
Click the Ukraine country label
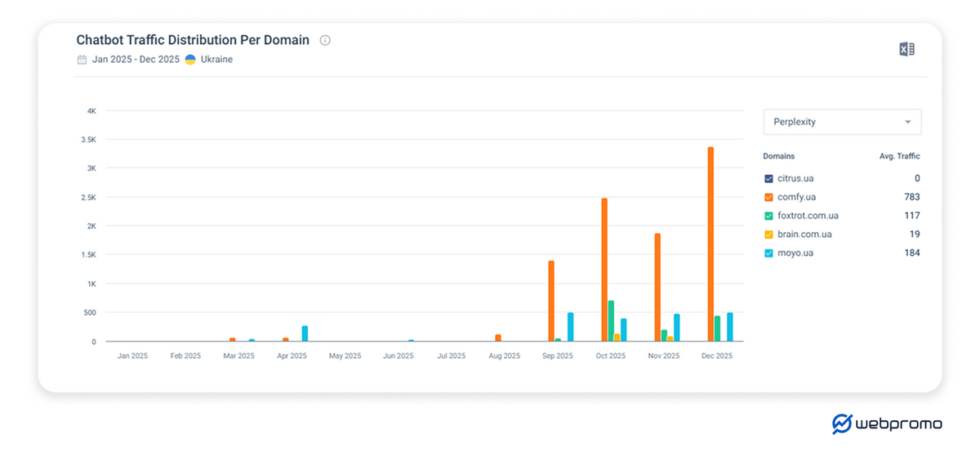(x=216, y=60)
